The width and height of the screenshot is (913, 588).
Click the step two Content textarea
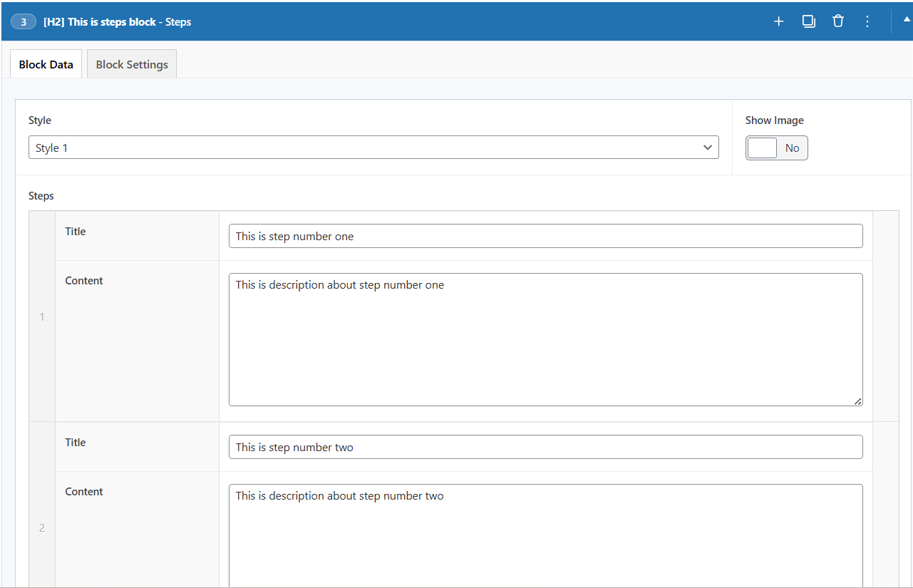(545, 535)
